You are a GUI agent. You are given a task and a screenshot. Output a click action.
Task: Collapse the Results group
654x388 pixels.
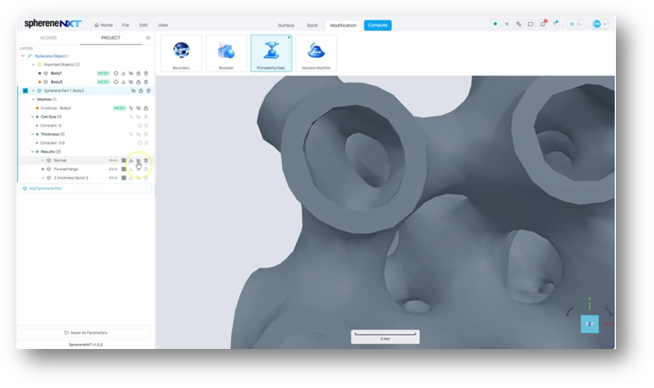point(33,151)
